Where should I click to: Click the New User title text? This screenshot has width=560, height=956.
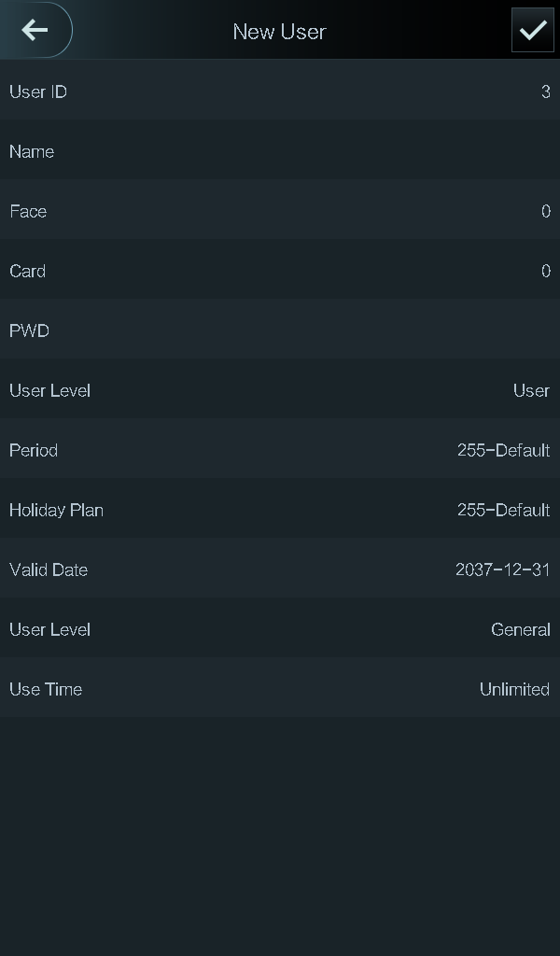click(279, 32)
